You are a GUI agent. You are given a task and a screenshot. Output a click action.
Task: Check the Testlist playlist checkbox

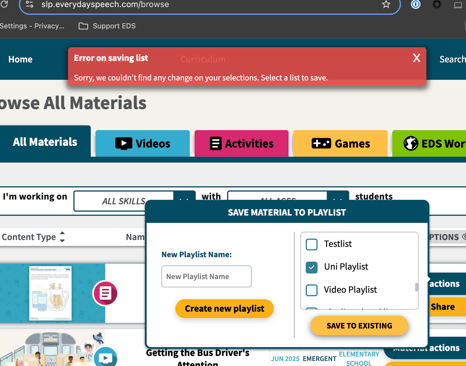tap(312, 244)
